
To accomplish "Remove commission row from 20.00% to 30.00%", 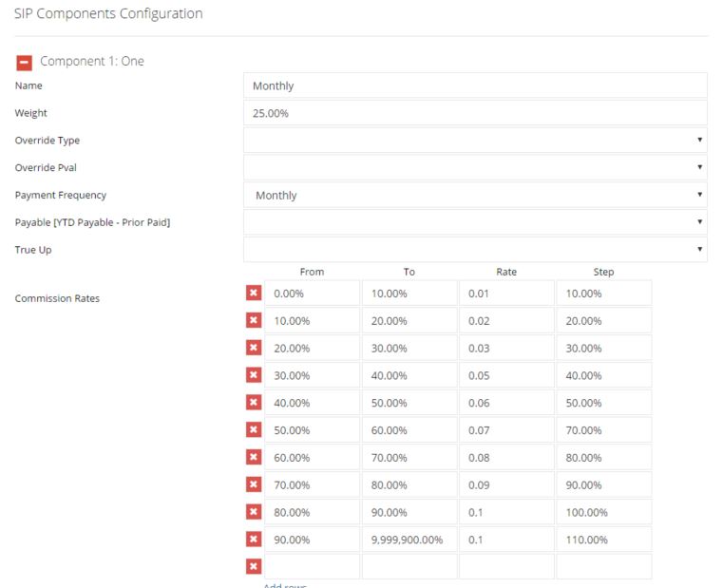I will [x=254, y=348].
